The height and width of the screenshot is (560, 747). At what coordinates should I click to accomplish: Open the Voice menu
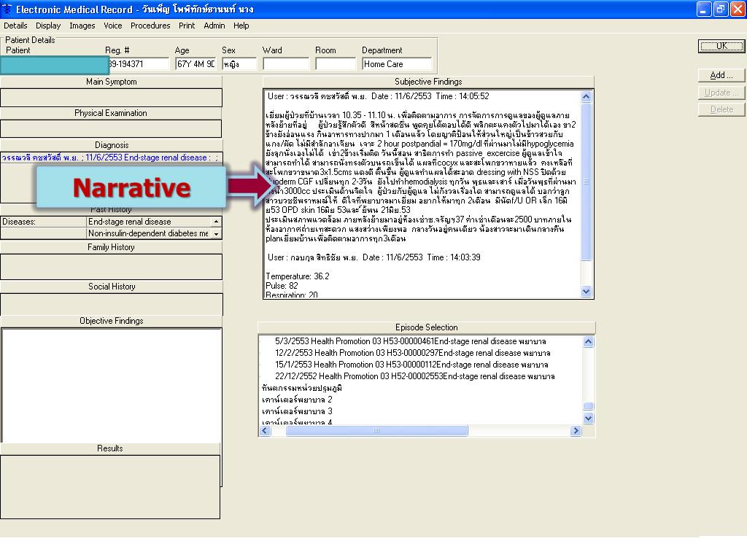(x=113, y=26)
